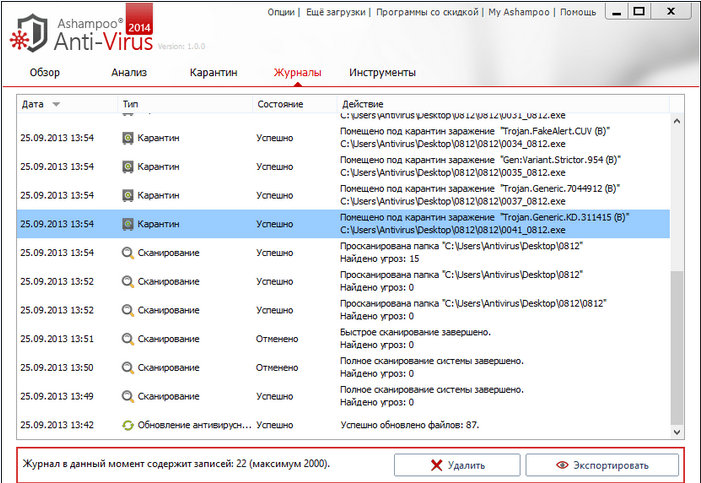Screen dimensions: 701x483
Task: Switch to the Анализ tab
Action: coord(129,72)
